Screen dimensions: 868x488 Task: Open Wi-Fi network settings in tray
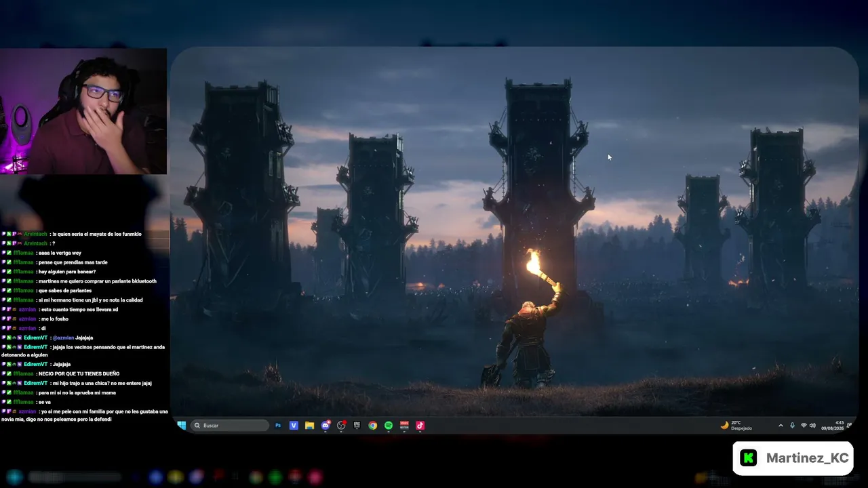(x=804, y=426)
